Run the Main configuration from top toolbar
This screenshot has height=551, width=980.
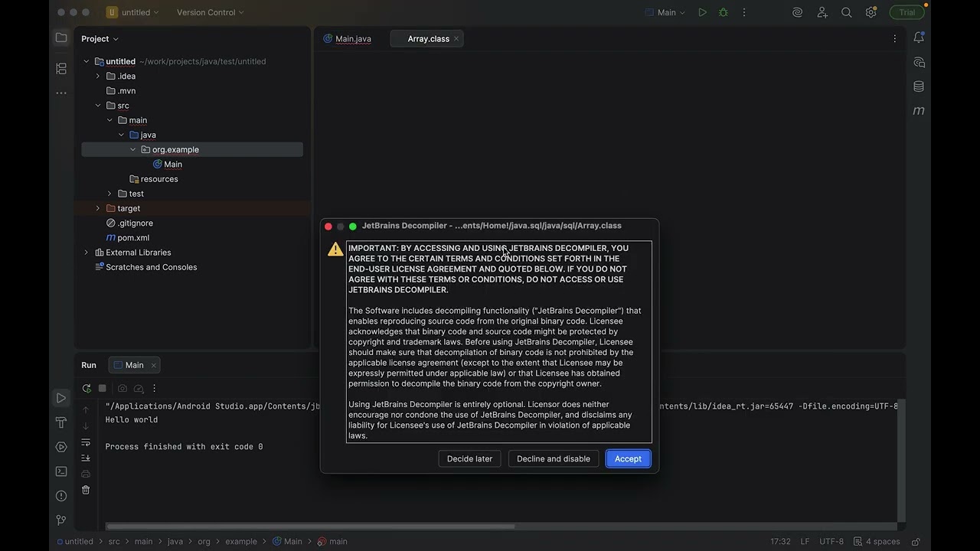pyautogui.click(x=702, y=12)
